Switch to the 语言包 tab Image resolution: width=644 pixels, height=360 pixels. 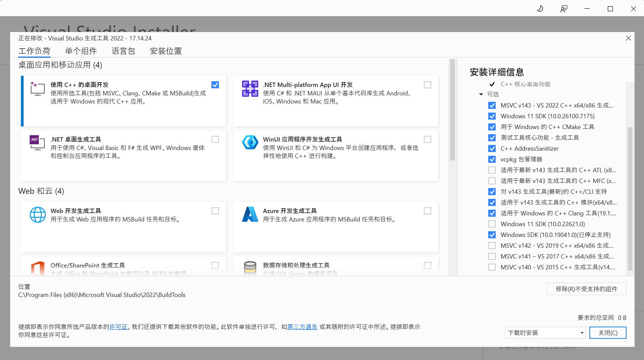pyautogui.click(x=123, y=51)
